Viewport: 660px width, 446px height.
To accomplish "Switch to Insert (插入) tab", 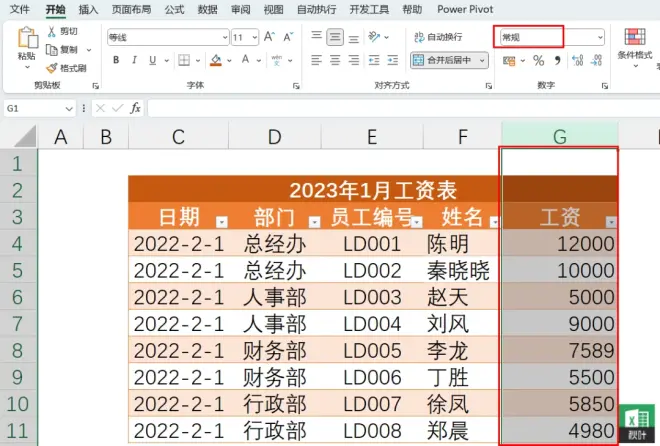I will (x=88, y=9).
